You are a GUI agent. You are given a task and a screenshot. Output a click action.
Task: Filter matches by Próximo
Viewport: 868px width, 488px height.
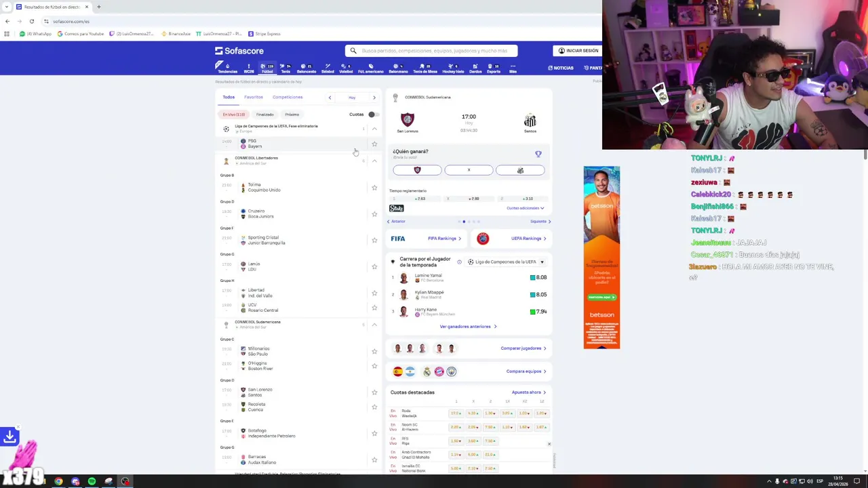coord(292,115)
